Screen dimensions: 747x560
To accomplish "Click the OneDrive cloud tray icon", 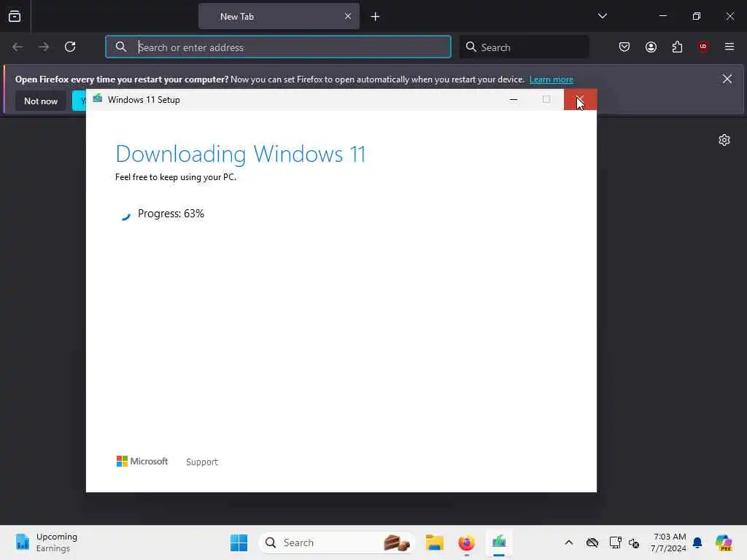I will pyautogui.click(x=592, y=542).
